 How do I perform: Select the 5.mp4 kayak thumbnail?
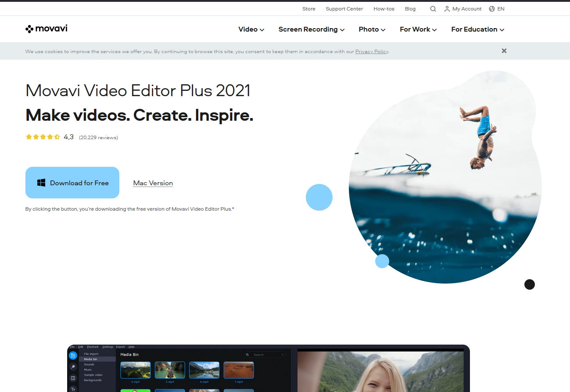click(x=170, y=370)
